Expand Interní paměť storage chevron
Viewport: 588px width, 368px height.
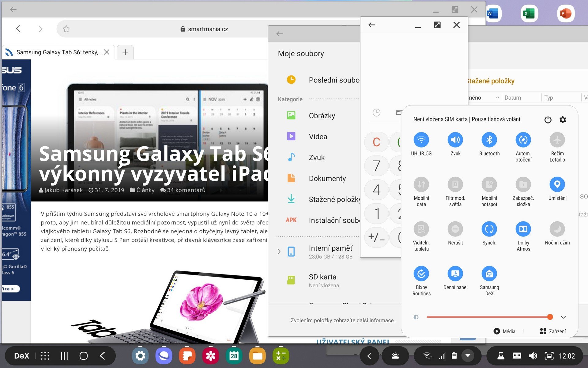click(x=279, y=252)
